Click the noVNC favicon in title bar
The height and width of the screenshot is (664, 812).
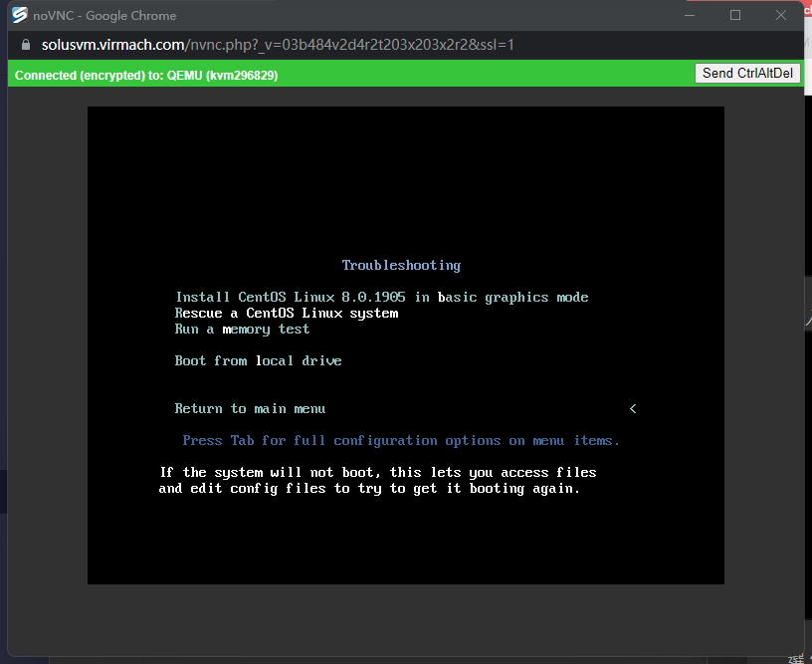pos(20,15)
